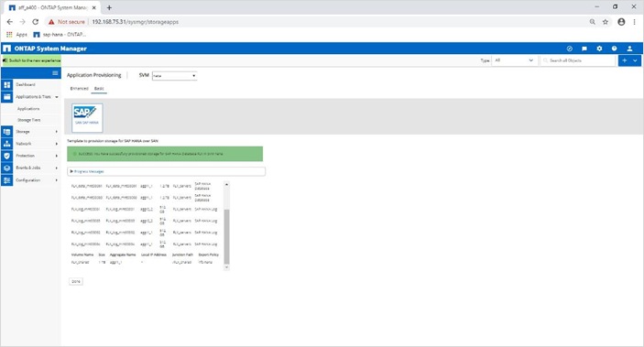The width and height of the screenshot is (644, 347).
Task: Open settings gear icon in header
Action: 599,49
